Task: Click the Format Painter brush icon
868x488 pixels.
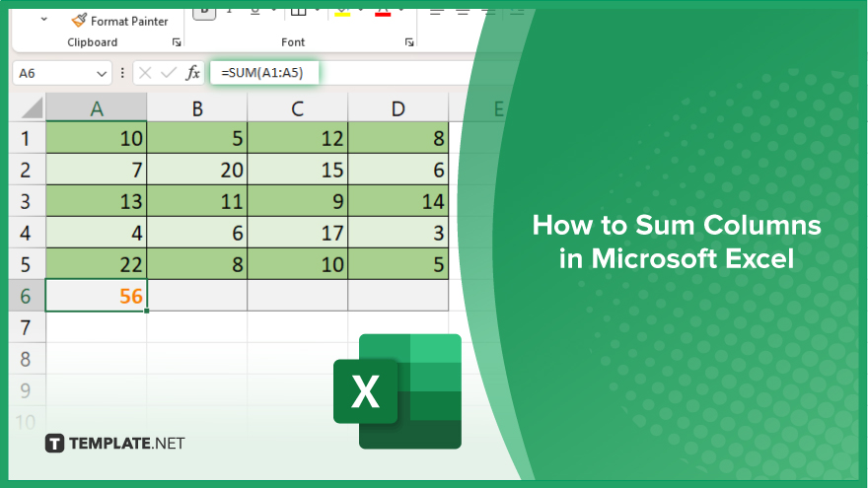Action: click(79, 21)
